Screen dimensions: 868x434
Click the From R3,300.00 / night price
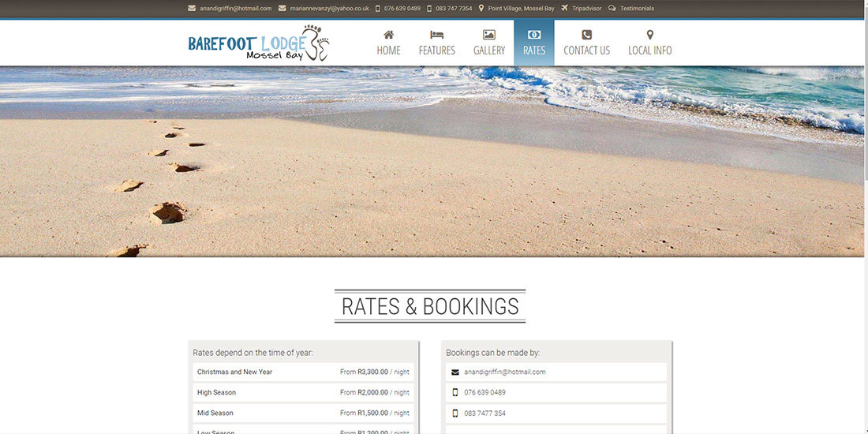(375, 372)
